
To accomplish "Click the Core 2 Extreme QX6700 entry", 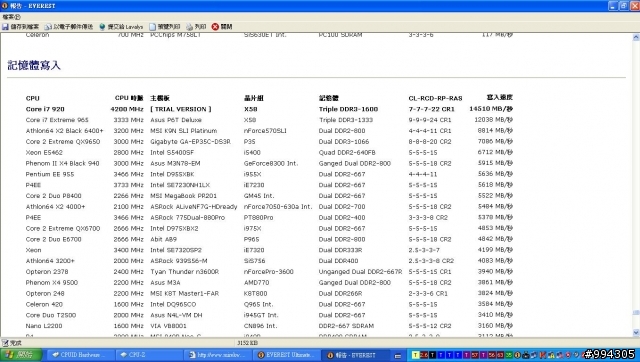I will pos(63,229).
